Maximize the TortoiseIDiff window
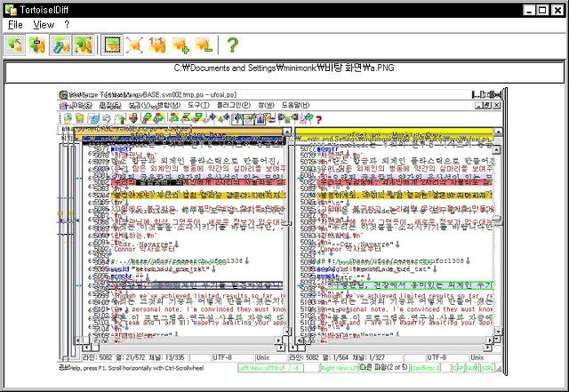This screenshot has width=569, height=392. 543,10
